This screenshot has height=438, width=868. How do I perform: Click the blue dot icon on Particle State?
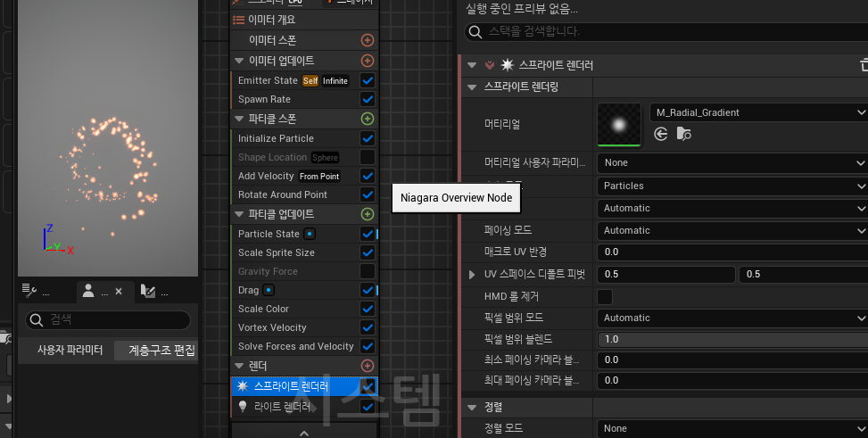[x=310, y=234]
